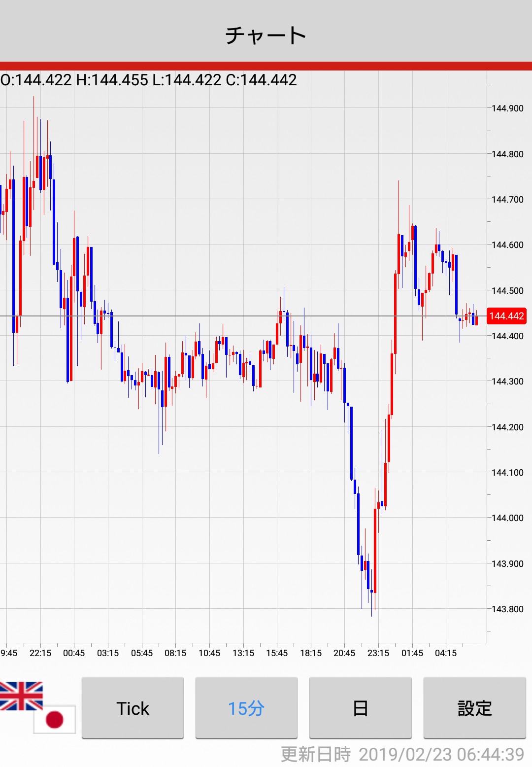Viewport: 532px width, 767px height.
Task: Click the 15:45 time axis label
Action: click(x=277, y=653)
